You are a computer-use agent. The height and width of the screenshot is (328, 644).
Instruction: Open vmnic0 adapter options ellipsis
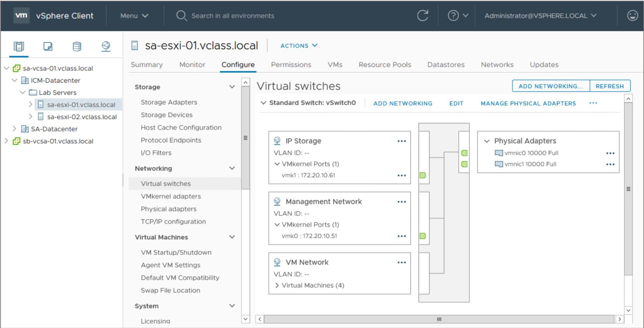click(610, 153)
